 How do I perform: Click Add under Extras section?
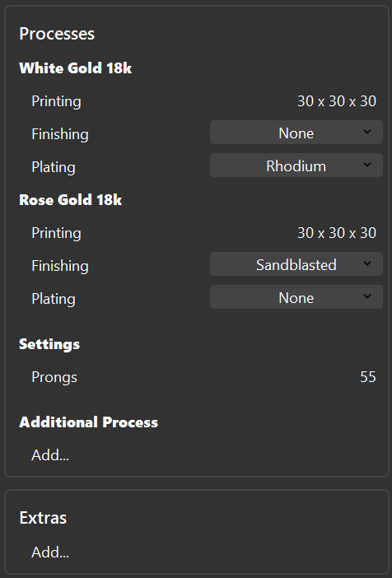50,552
